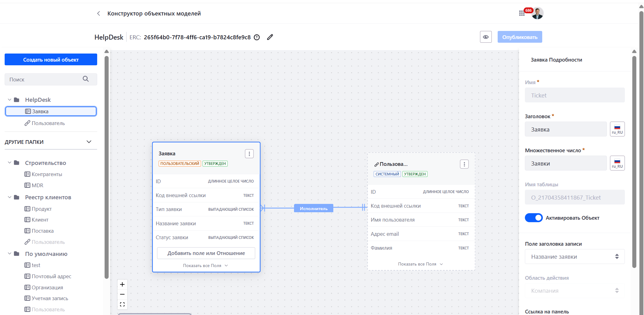Click Добавить поле или Отношение button

206,253
